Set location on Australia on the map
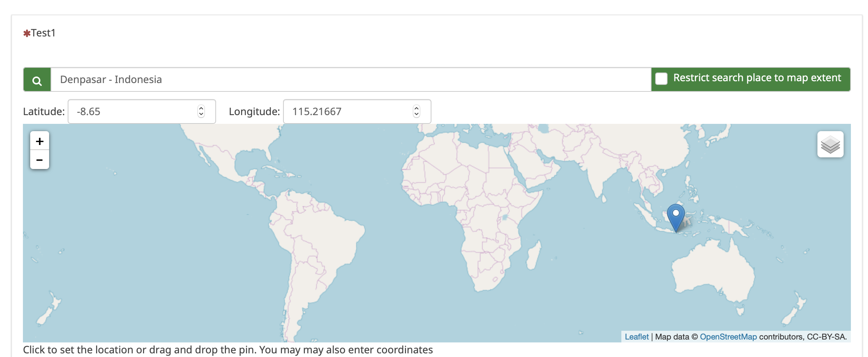The image size is (868, 357). (713, 270)
